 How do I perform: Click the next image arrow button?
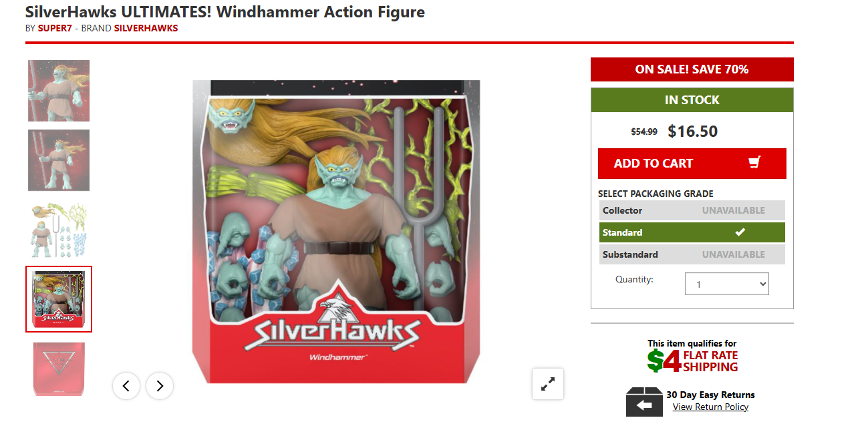click(160, 385)
